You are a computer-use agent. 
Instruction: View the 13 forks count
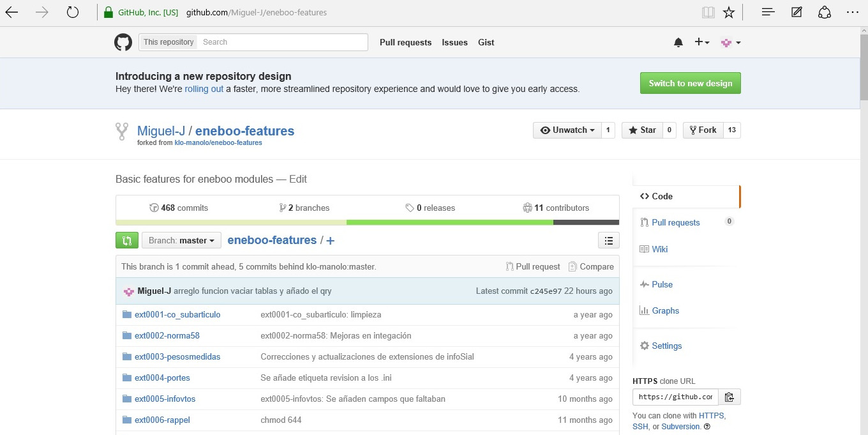[x=732, y=130]
